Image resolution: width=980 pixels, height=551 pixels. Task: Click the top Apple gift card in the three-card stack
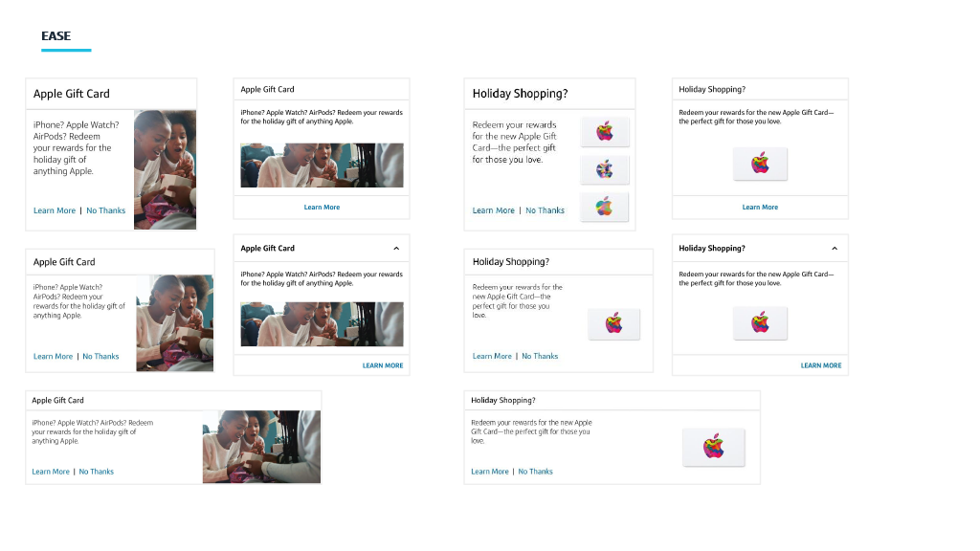[605, 131]
